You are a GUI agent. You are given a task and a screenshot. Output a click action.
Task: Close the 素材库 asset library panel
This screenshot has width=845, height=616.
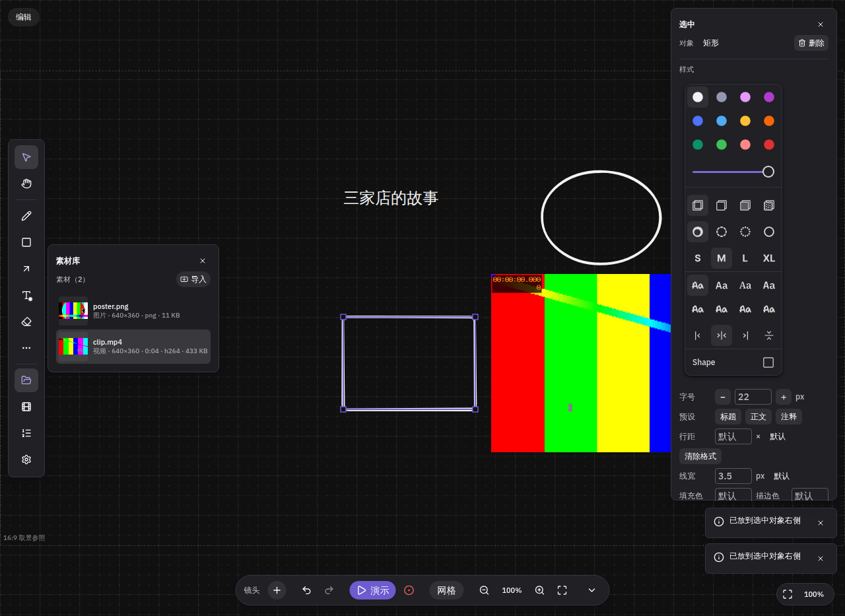(203, 261)
